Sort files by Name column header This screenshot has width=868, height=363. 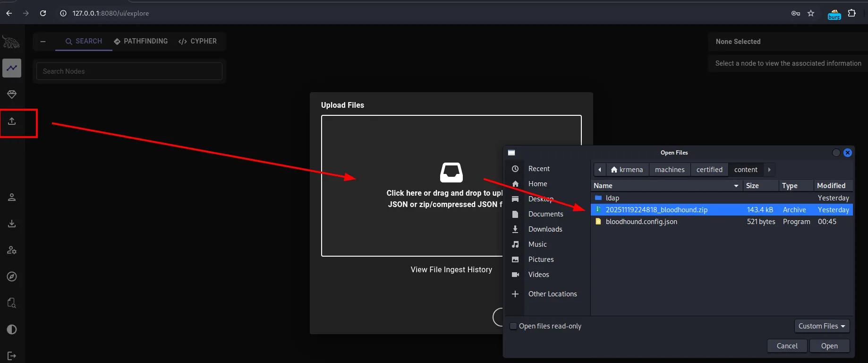[x=666, y=186]
